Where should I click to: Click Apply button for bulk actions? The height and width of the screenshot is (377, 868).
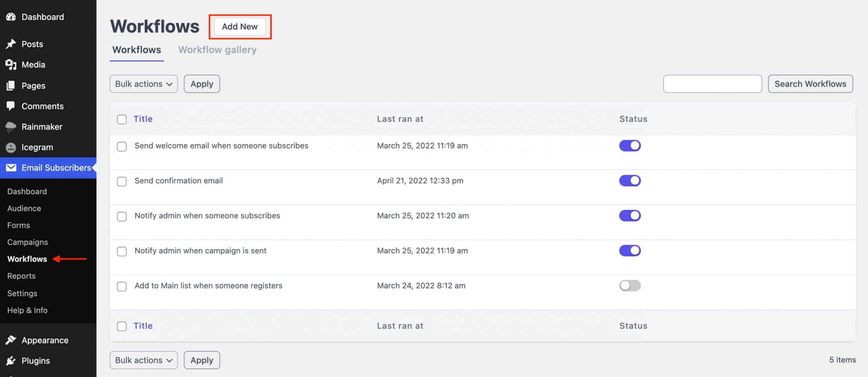pyautogui.click(x=201, y=83)
